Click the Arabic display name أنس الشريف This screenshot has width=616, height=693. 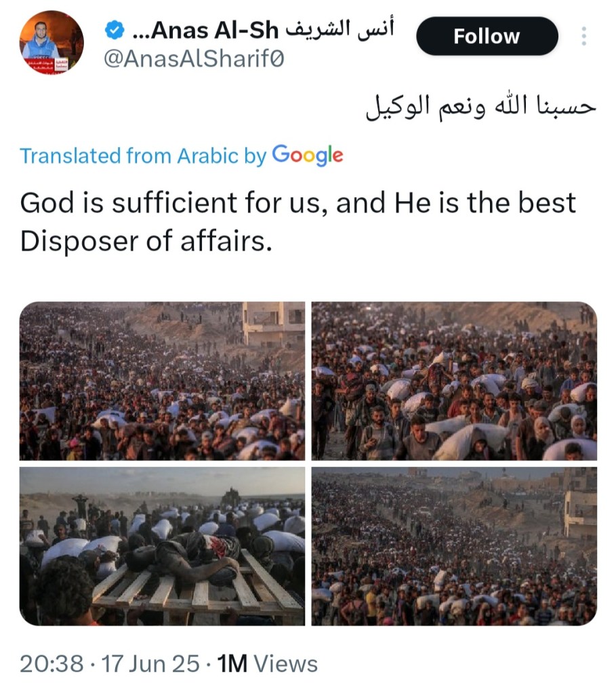[339, 29]
